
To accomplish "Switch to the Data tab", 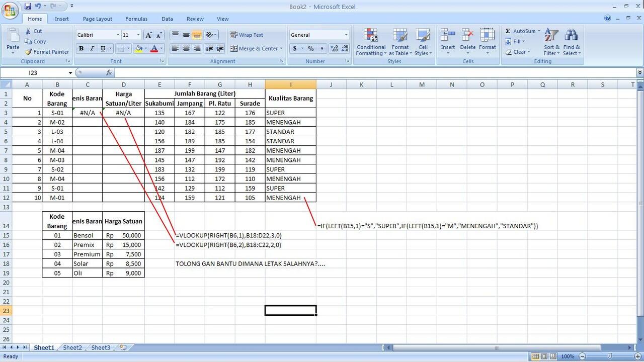I will (x=168, y=19).
